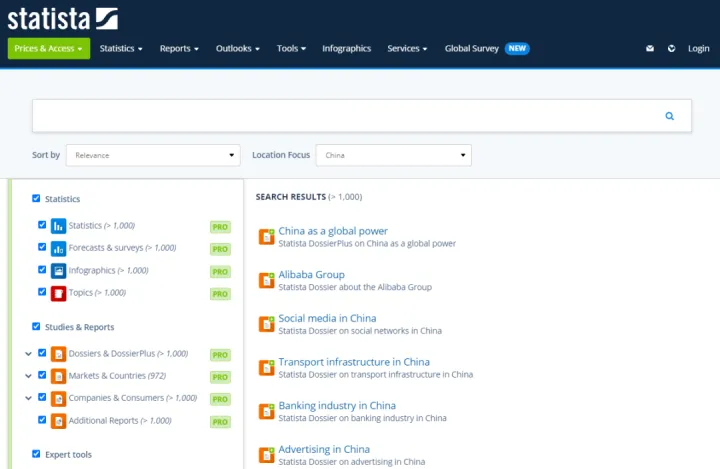Uncheck the Topics checkbox
Viewport: 720px width, 469px height.
click(x=42, y=291)
